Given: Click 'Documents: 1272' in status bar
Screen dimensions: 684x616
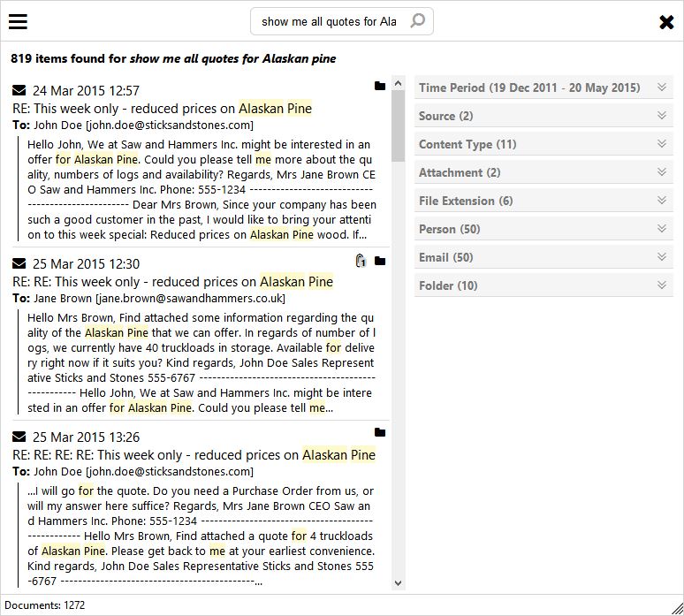Looking at the screenshot, I should (x=44, y=605).
